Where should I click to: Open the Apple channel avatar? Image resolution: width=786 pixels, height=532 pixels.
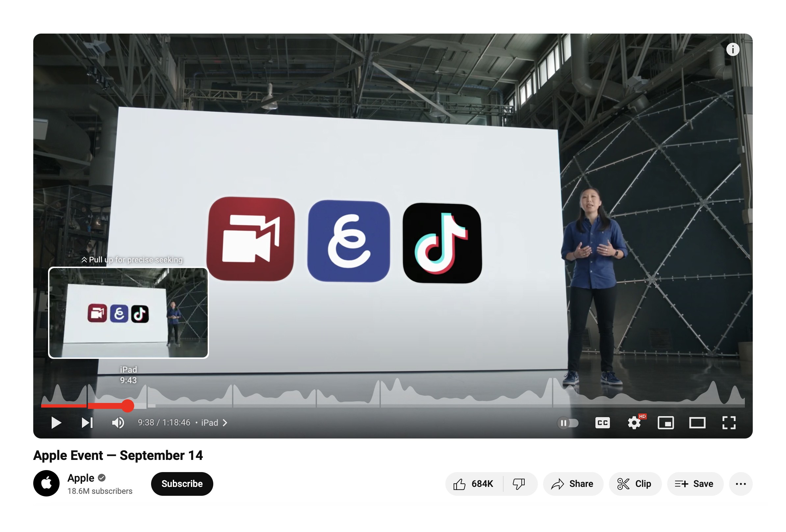tap(46, 483)
